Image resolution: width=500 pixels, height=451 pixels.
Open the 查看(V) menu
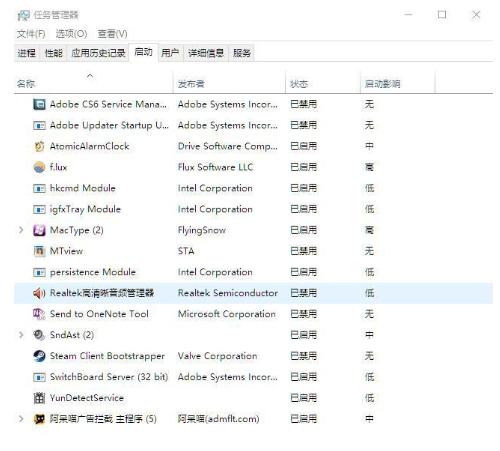[112, 34]
